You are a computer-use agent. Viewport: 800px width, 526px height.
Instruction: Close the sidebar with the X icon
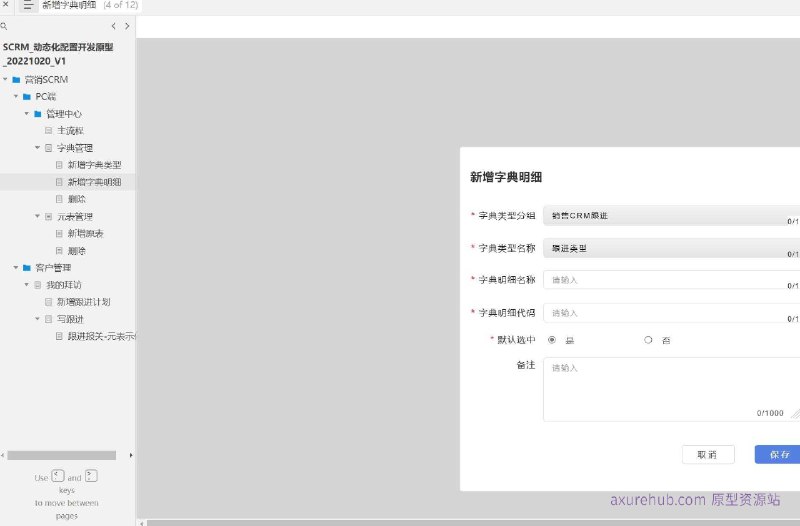[5, 4]
